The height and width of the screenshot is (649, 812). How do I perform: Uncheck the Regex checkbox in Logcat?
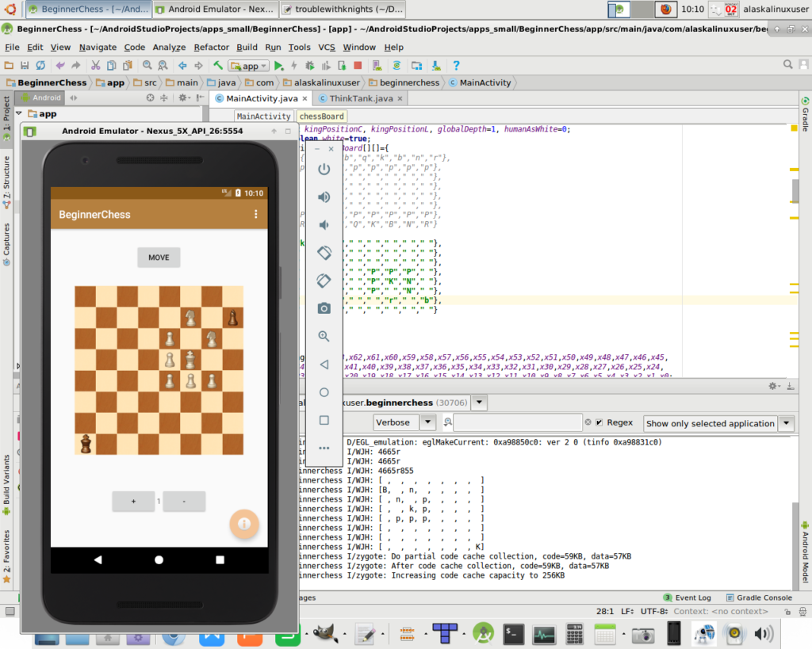(599, 423)
